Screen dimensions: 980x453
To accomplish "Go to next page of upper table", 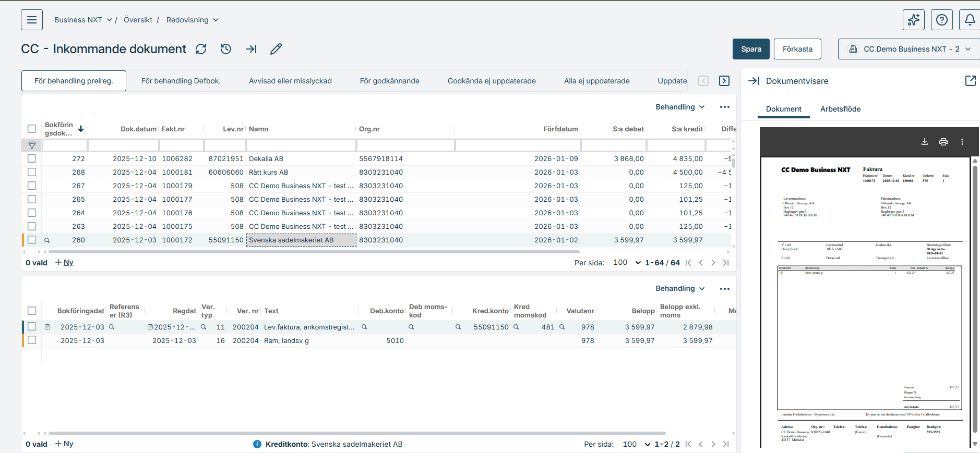I will 713,263.
